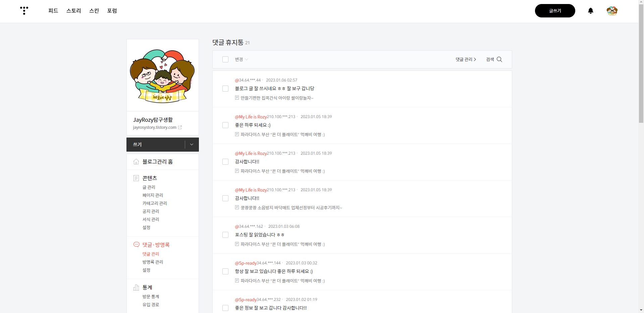This screenshot has width=644, height=313.
Task: Open 페이지 관리 in sidebar
Action: pyautogui.click(x=153, y=195)
